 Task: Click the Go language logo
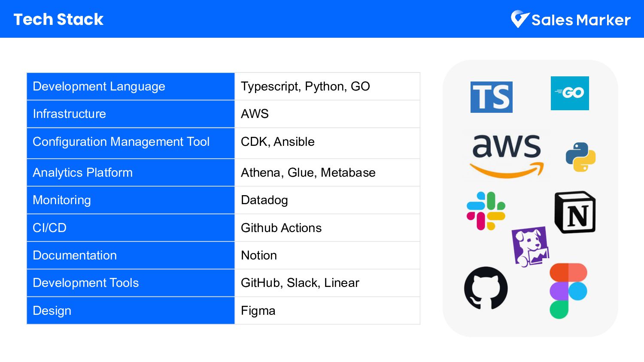point(570,93)
